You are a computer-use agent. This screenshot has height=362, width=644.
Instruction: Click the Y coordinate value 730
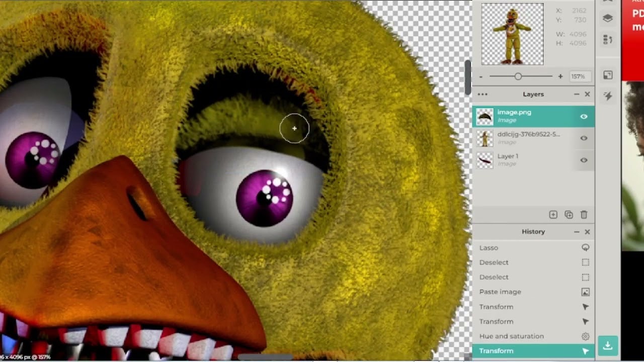pos(580,20)
